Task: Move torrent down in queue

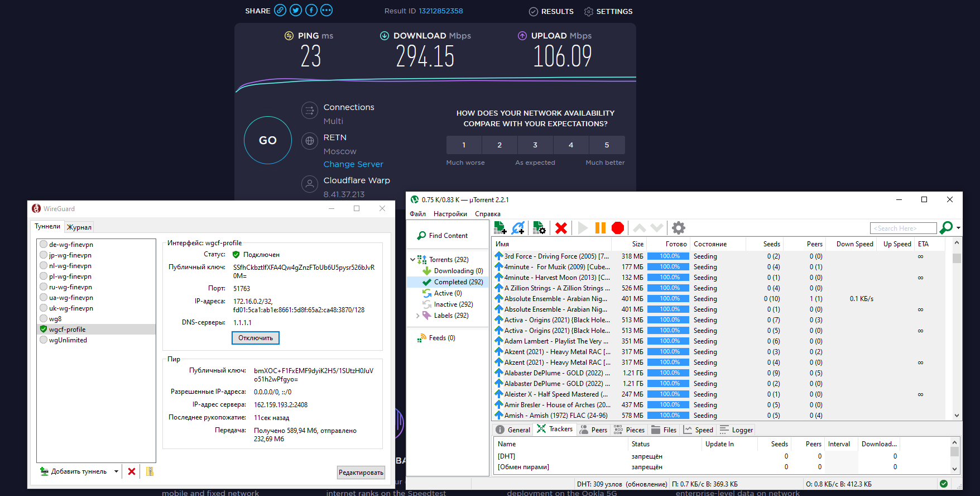Action: [x=657, y=228]
